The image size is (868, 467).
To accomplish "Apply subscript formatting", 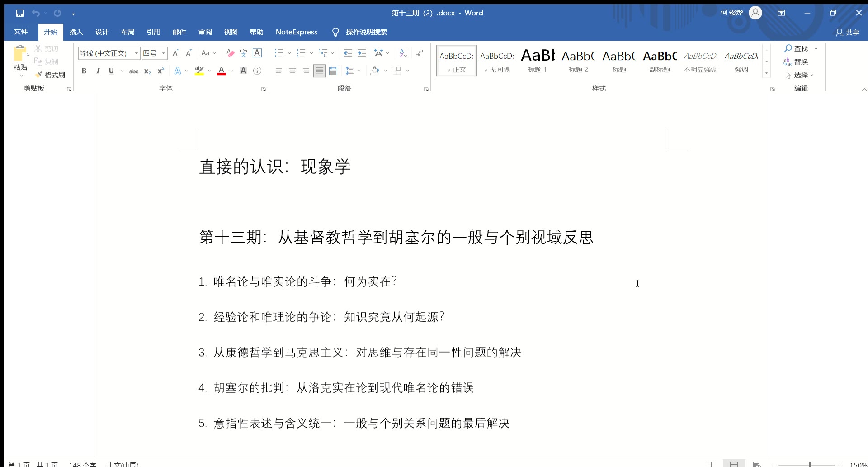I will tap(147, 71).
